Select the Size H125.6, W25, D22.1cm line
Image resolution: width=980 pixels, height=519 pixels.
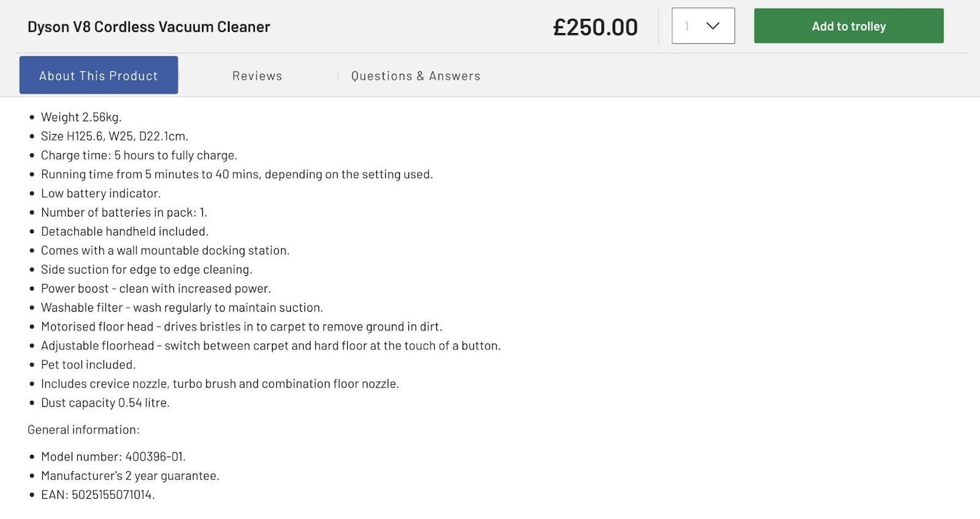click(x=114, y=136)
